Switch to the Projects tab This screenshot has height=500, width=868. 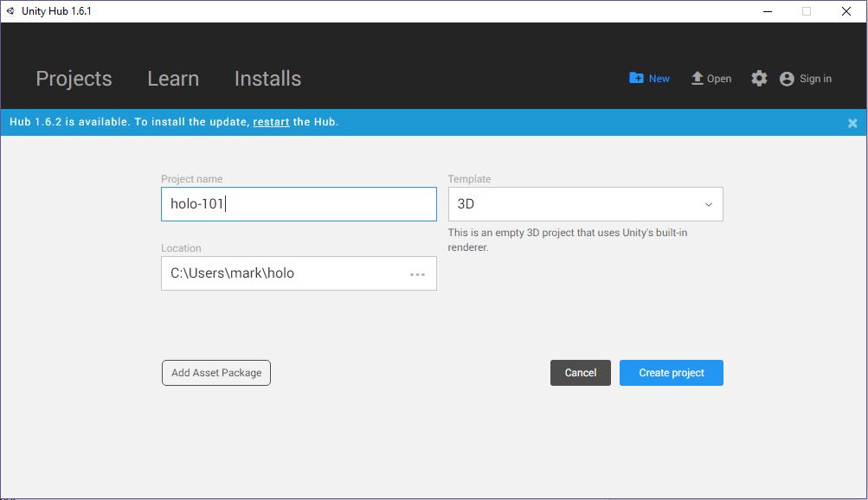point(74,79)
